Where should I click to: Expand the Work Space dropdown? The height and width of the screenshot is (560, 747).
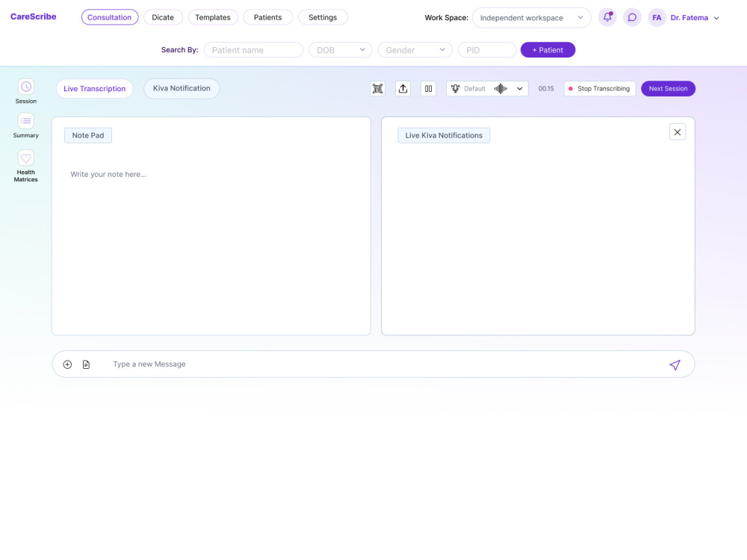532,18
